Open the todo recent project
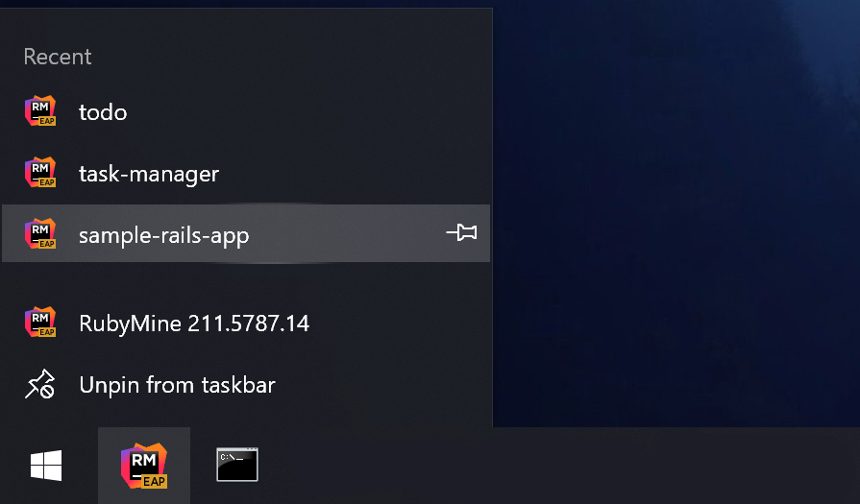This screenshot has height=504, width=860. pos(246,111)
